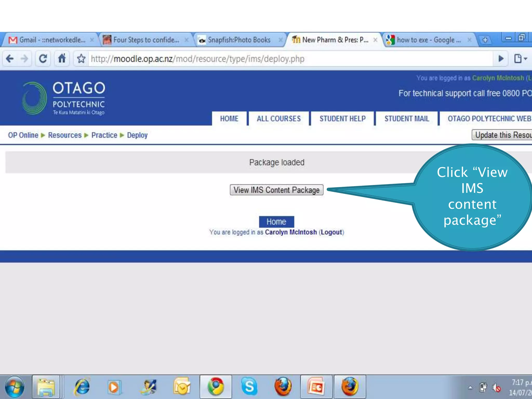Follow the Practice breadcrumb link
This screenshot has height=399, width=532.
tap(104, 135)
